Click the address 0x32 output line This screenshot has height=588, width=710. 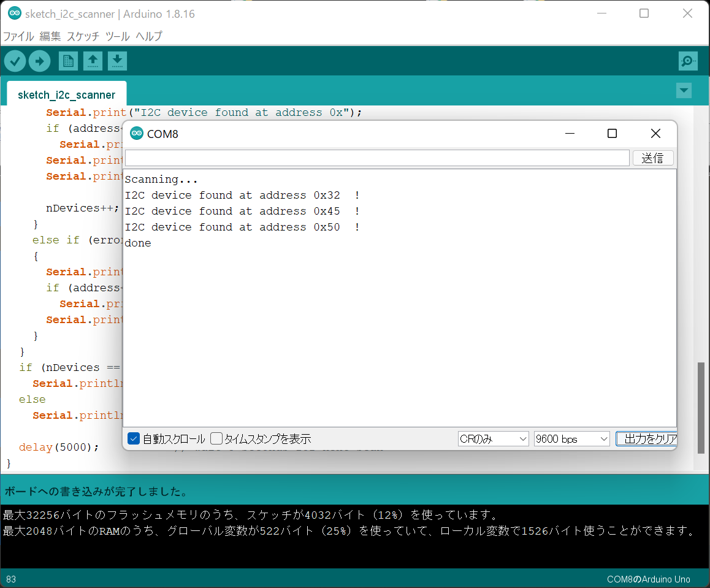[x=242, y=195]
